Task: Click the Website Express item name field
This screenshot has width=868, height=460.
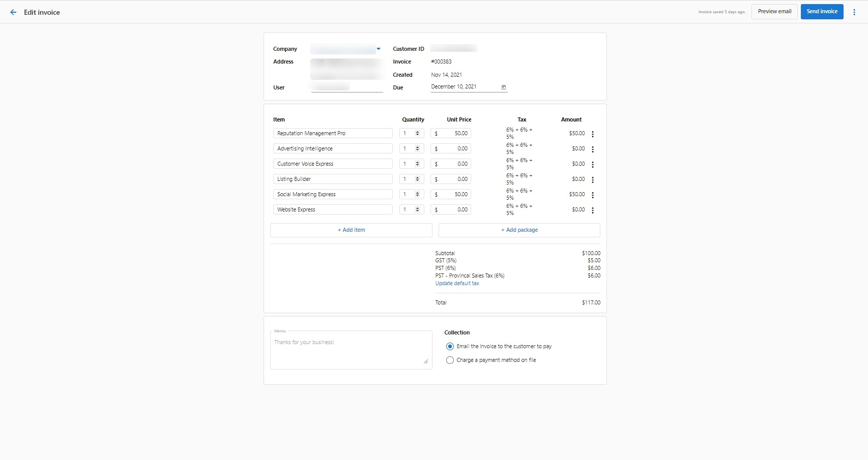Action: [333, 209]
